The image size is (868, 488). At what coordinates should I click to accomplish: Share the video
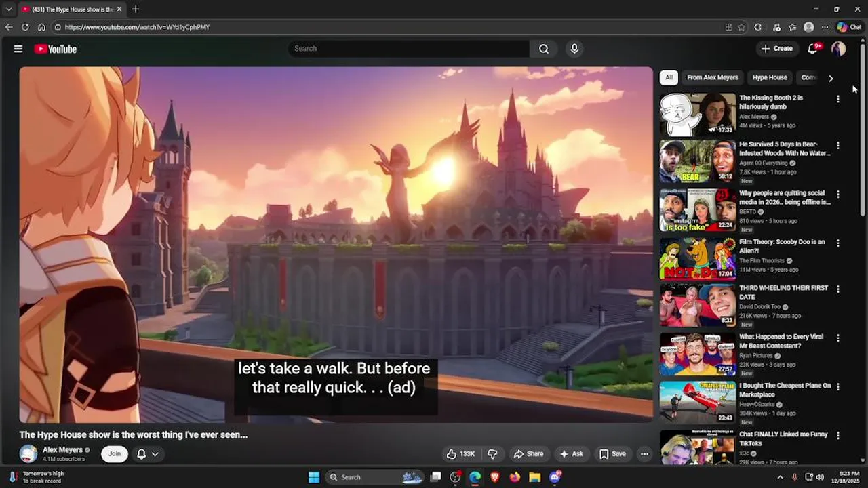[528, 454]
